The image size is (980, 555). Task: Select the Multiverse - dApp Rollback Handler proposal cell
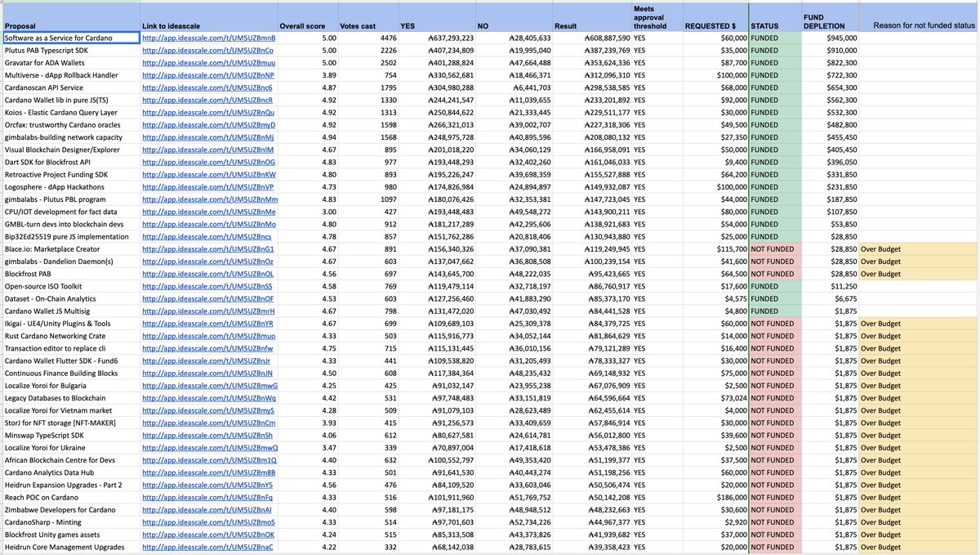point(69,75)
